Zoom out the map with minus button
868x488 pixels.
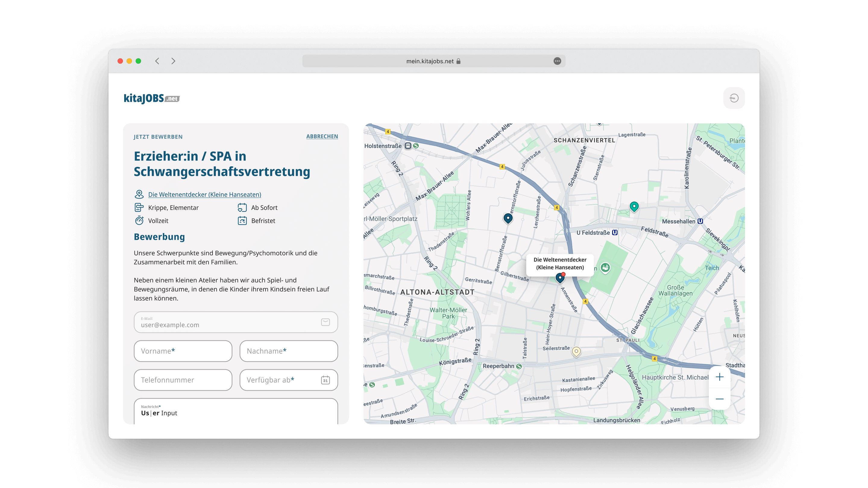719,399
